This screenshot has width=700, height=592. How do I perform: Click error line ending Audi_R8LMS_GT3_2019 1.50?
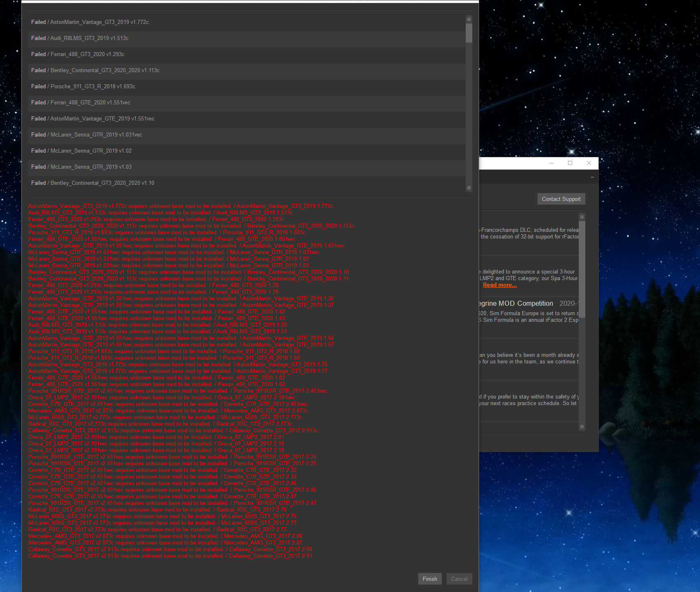[158, 325]
